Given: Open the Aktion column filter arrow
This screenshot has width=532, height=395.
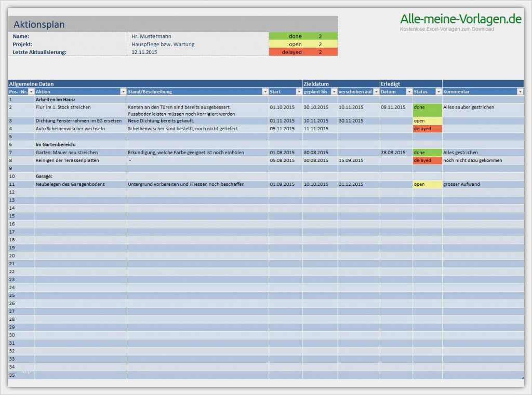Looking at the screenshot, I should coord(123,91).
